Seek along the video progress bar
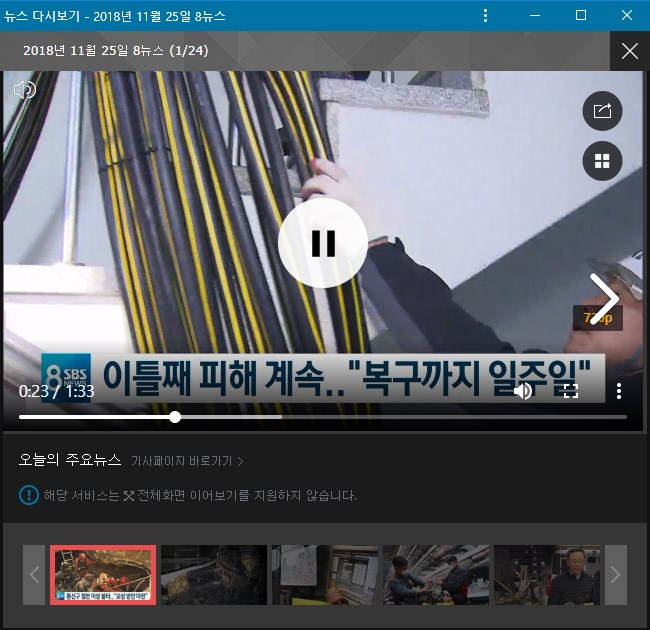 coord(323,417)
